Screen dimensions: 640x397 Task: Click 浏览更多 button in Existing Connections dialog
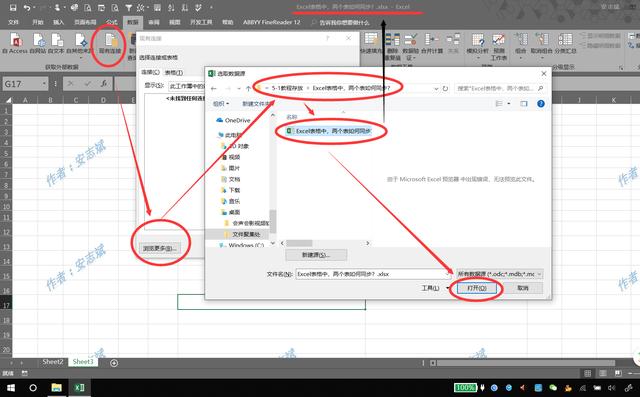click(160, 248)
